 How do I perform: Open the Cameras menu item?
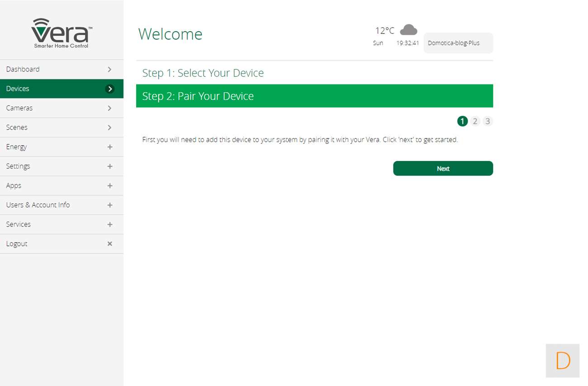pyautogui.click(x=19, y=108)
